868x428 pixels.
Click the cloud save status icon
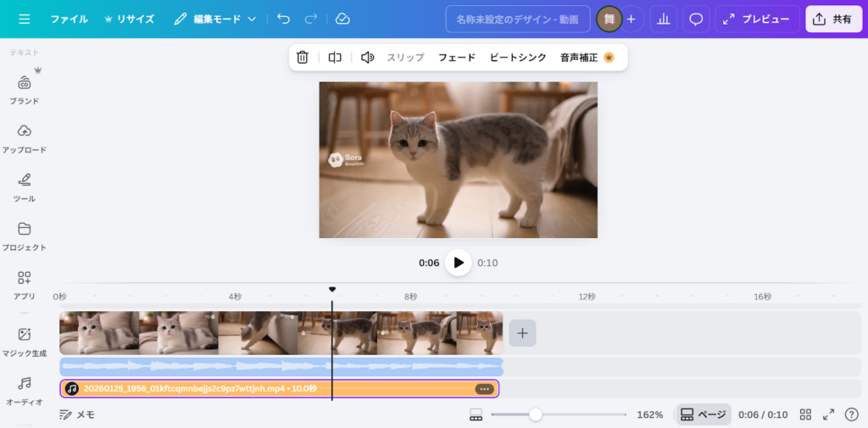pos(342,19)
